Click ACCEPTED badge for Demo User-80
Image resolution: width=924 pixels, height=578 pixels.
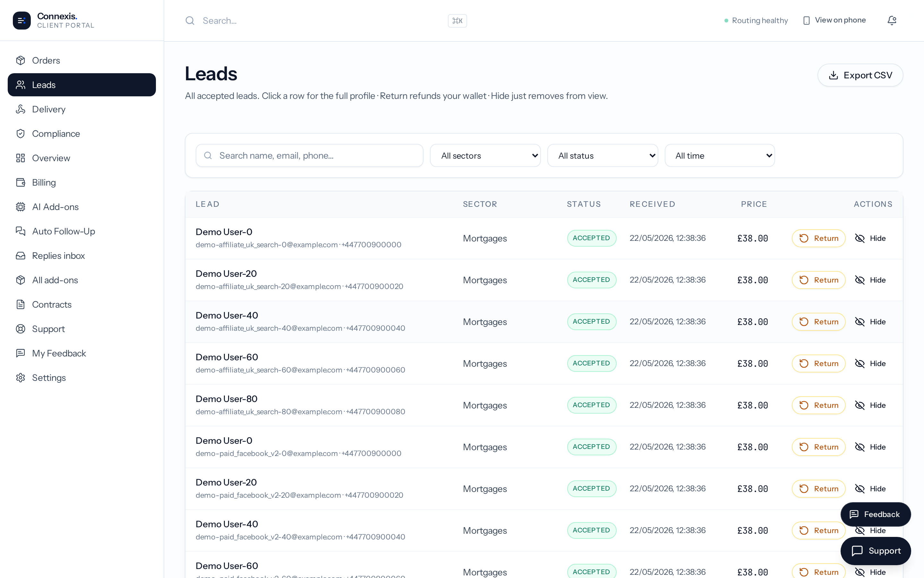tap(591, 405)
